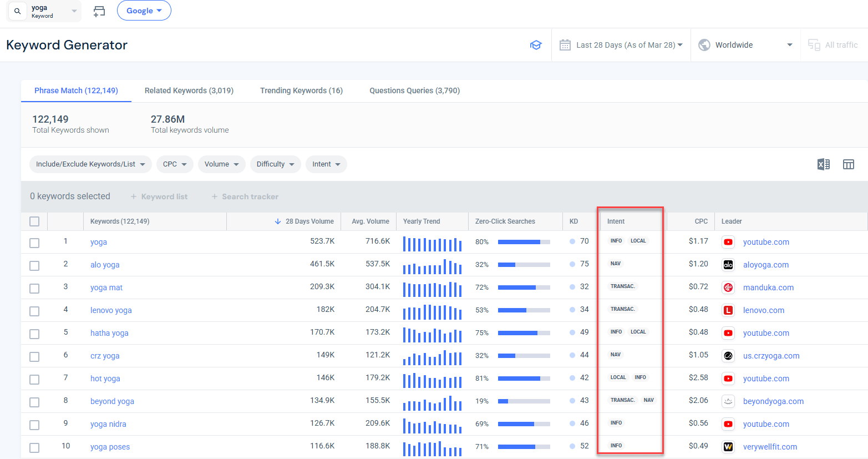Viewport: 868px width, 459px height.
Task: Add selection to a Keyword list
Action: coord(159,196)
